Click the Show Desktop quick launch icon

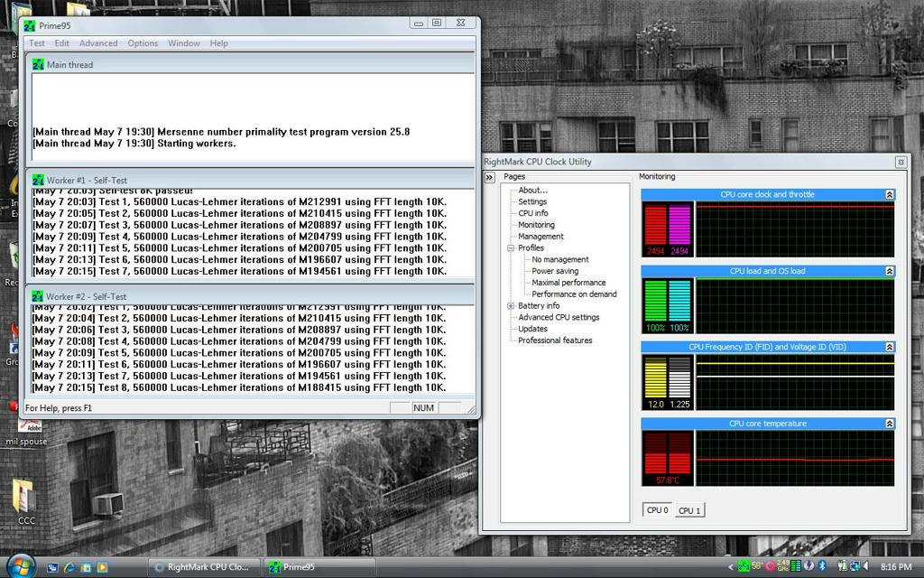tap(52, 567)
